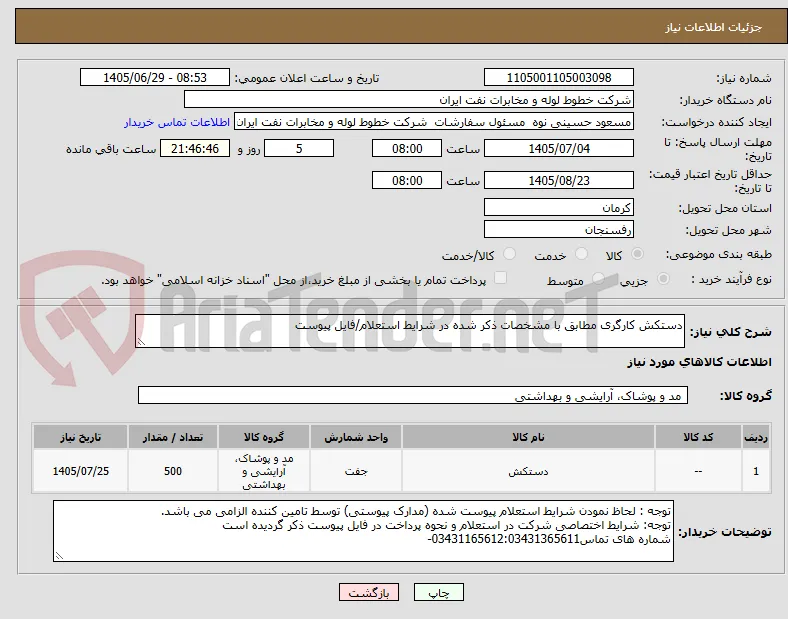Click the delivery province field کرمان

(558, 207)
